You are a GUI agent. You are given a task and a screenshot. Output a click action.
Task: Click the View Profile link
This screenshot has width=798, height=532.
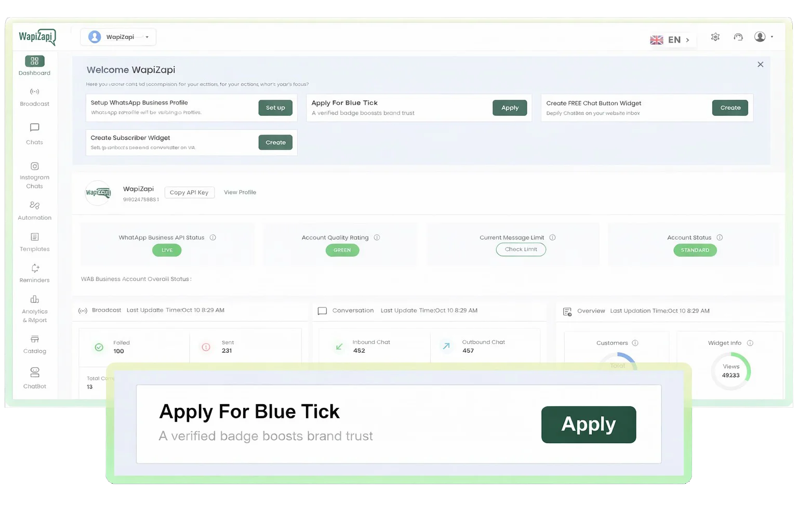tap(240, 192)
